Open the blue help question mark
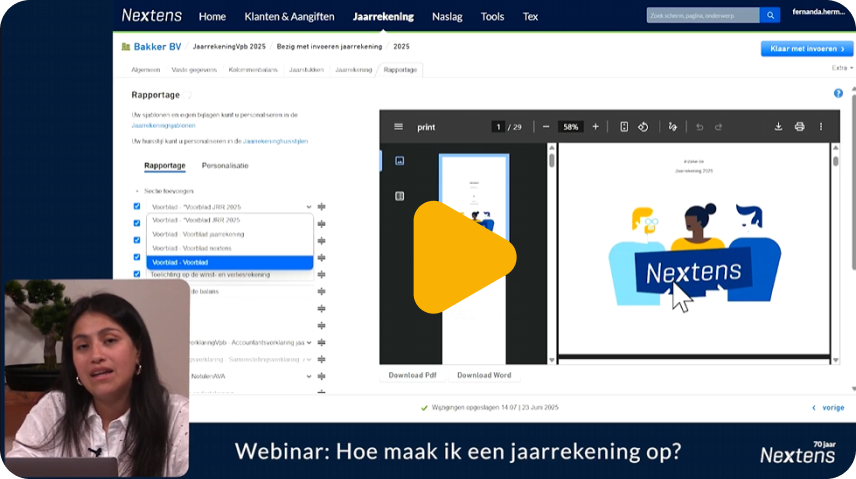This screenshot has height=479, width=856. coord(838,93)
